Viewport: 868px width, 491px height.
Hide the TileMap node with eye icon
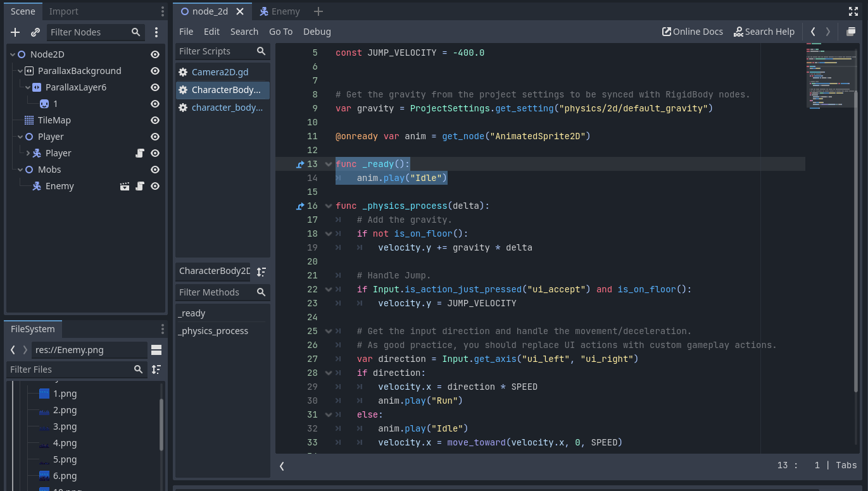(155, 120)
